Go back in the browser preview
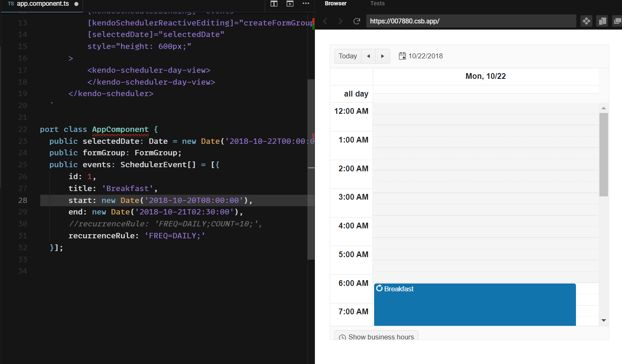The height and width of the screenshot is (364, 622). click(x=325, y=21)
